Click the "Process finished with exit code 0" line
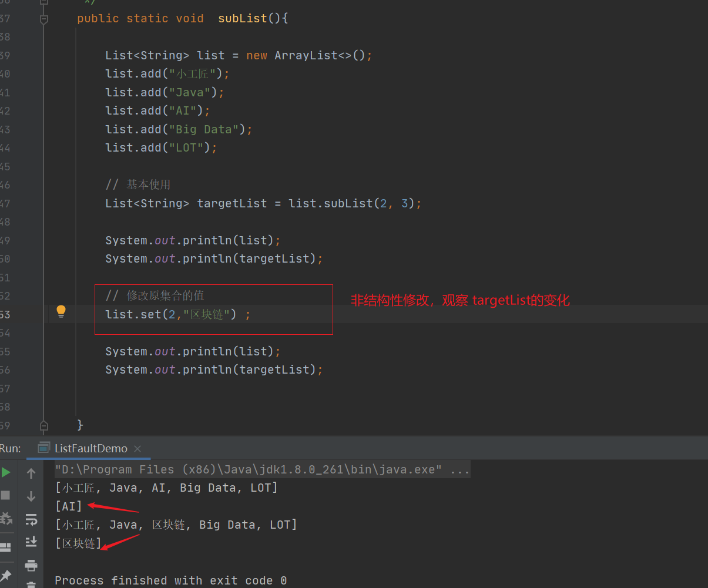This screenshot has width=708, height=588. (x=171, y=580)
